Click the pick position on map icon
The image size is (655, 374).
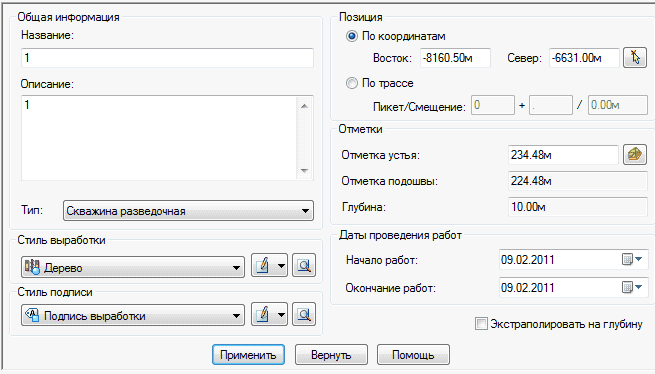[x=635, y=57]
